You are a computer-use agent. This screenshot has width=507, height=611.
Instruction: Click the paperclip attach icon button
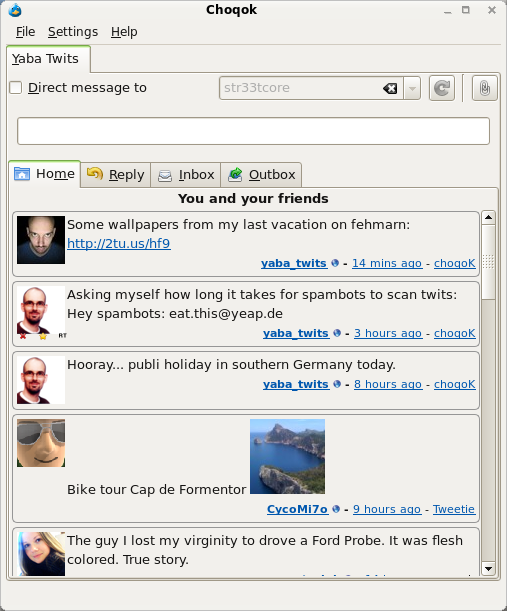(484, 88)
